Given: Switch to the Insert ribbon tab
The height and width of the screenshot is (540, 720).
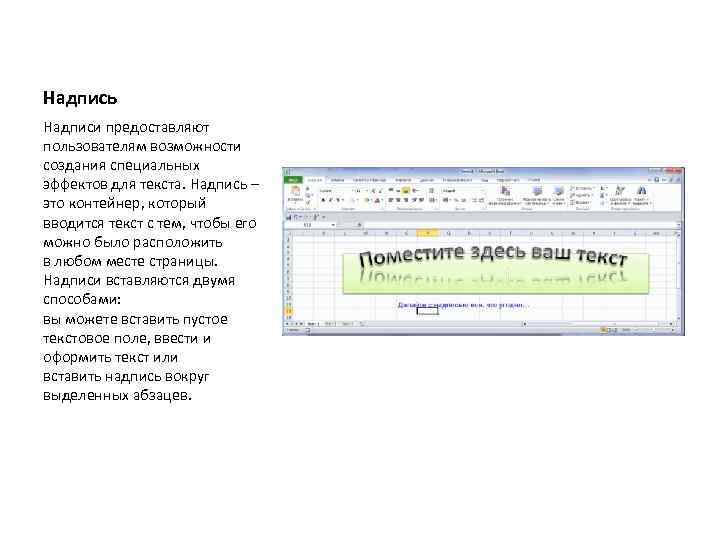Looking at the screenshot, I should click(338, 180).
